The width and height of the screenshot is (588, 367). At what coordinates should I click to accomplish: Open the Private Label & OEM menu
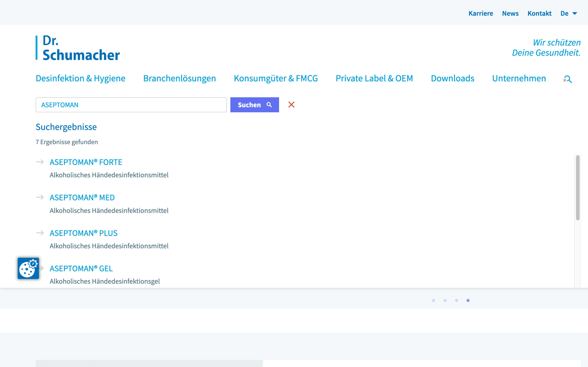click(x=374, y=78)
